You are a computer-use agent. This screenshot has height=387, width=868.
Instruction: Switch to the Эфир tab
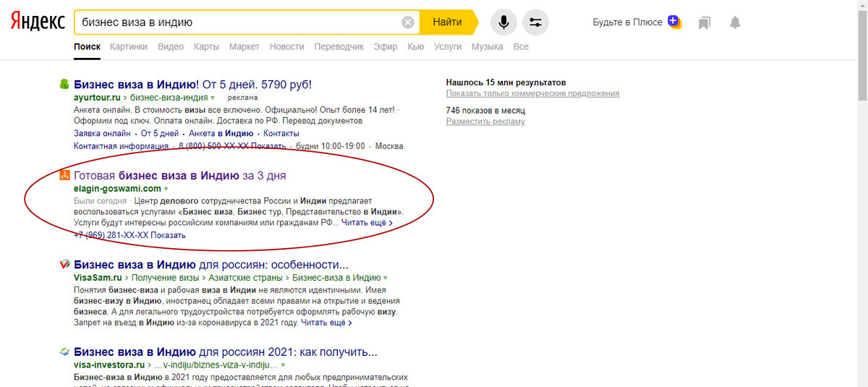(386, 46)
